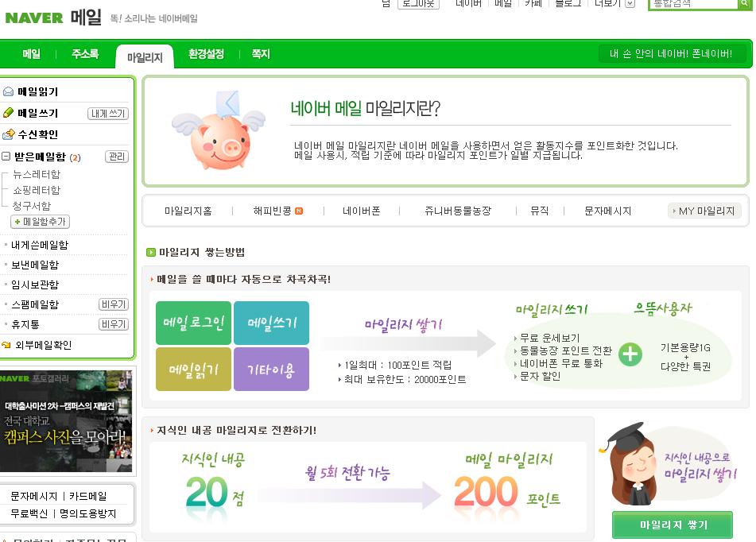Select the 마일리지 tab
Viewport: 756px width, 542px height.
point(145,57)
